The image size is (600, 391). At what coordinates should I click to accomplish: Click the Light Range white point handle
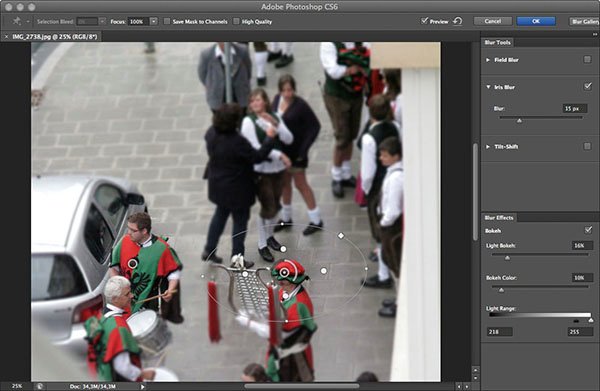pyautogui.click(x=591, y=320)
